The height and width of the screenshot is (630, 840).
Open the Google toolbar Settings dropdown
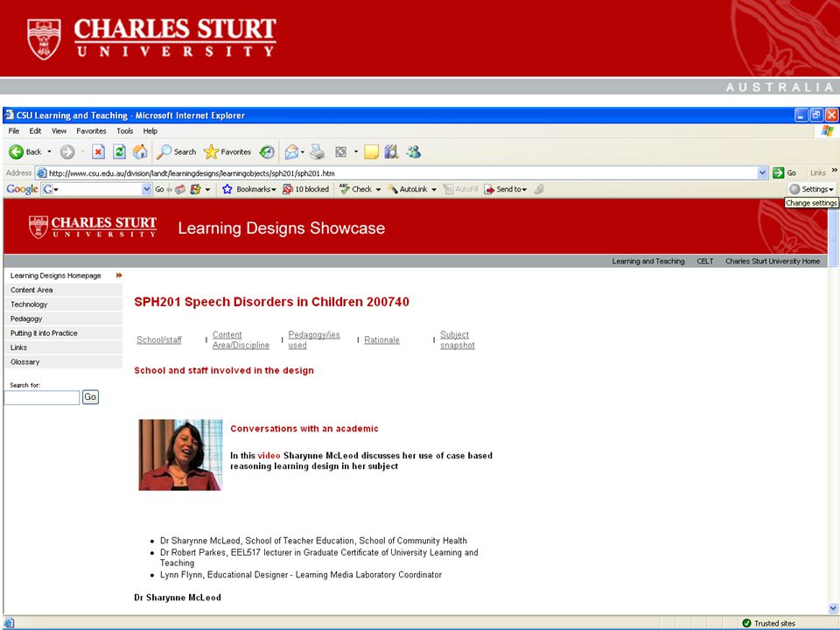click(812, 189)
